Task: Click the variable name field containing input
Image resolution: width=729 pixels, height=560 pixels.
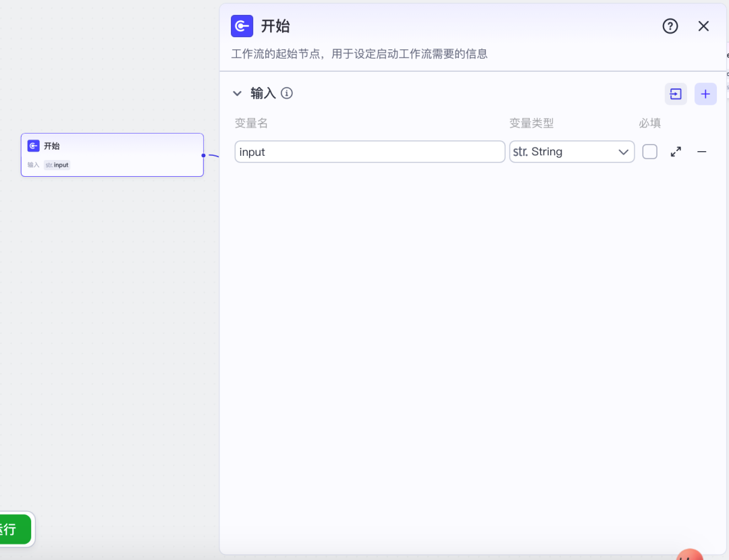Action: (370, 152)
